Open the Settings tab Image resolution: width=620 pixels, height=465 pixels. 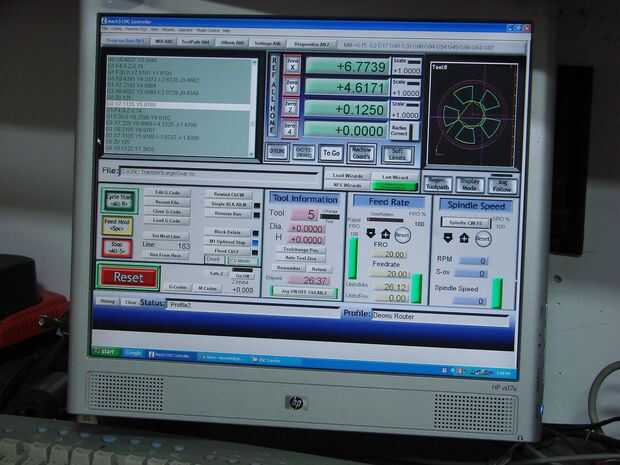[x=268, y=43]
